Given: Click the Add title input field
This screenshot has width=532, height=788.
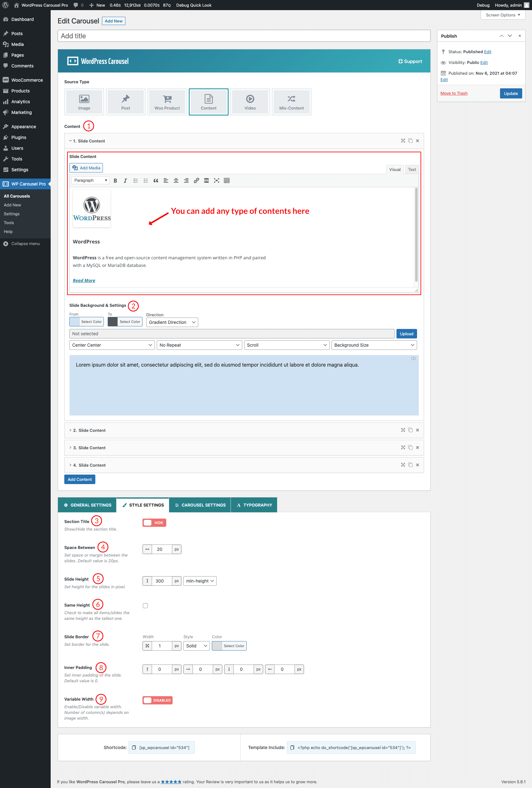Looking at the screenshot, I should [244, 36].
